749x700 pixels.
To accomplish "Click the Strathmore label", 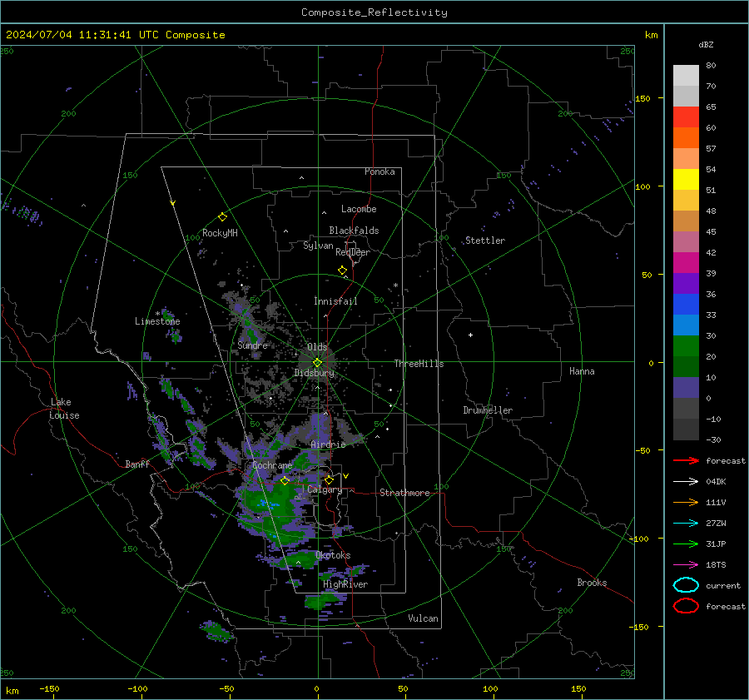I will (404, 493).
